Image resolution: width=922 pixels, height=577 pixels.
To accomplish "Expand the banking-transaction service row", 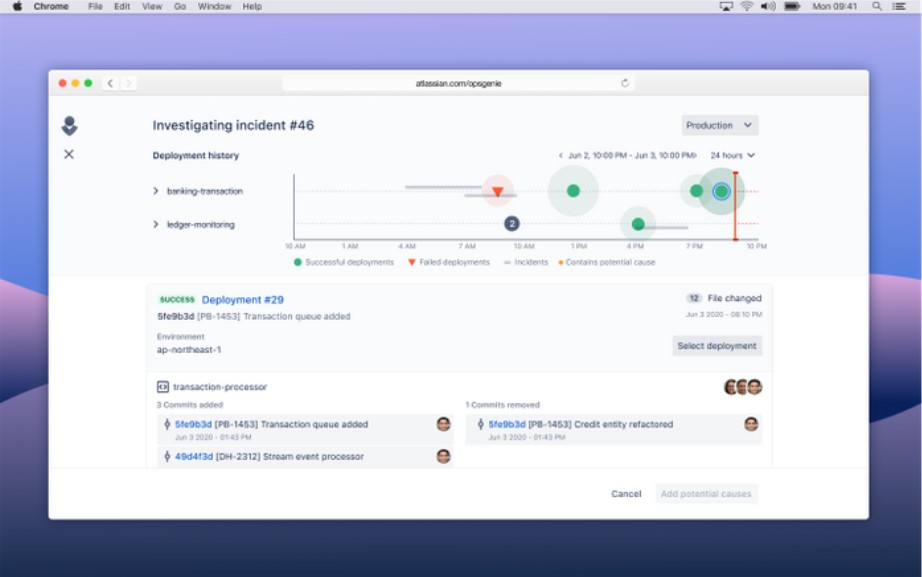I will coord(156,191).
